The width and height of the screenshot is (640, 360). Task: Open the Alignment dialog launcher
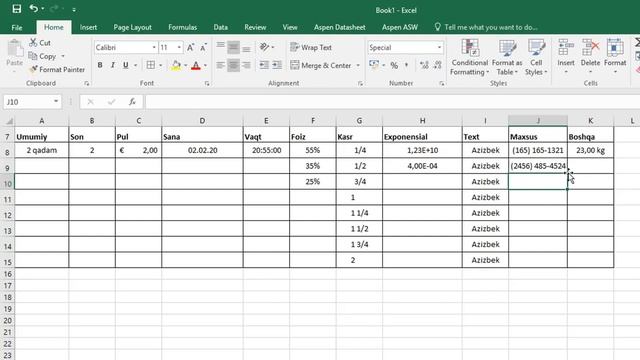[360, 83]
